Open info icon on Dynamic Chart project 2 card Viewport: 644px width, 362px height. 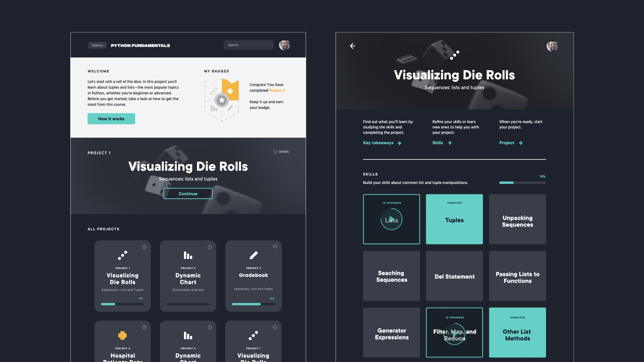pyautogui.click(x=209, y=247)
